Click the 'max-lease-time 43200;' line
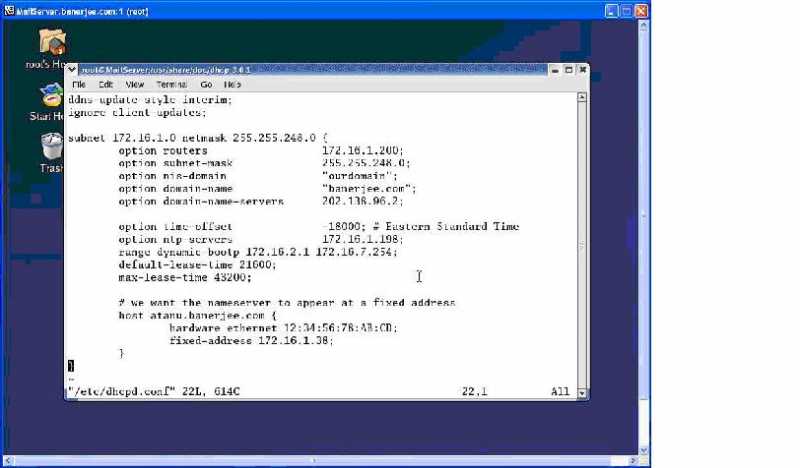Viewport: 800px width, 468px height. (x=185, y=278)
